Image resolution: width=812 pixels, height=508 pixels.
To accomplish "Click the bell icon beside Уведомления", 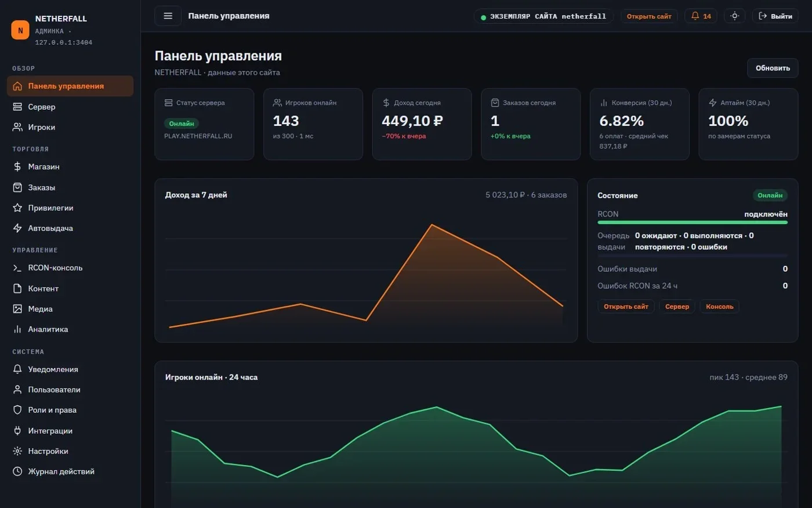I will point(17,369).
